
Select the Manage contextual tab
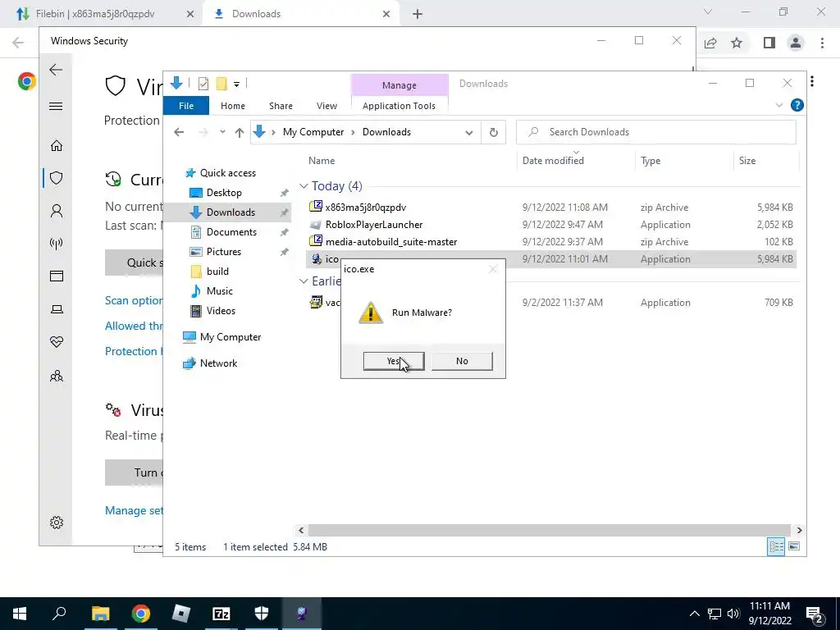pos(399,85)
